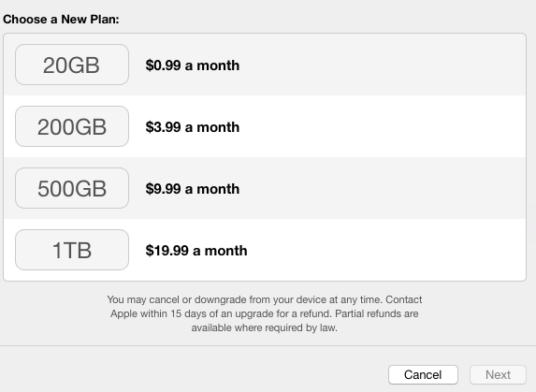Select the 1TB storage plan box
The width and height of the screenshot is (536, 392).
tap(72, 250)
